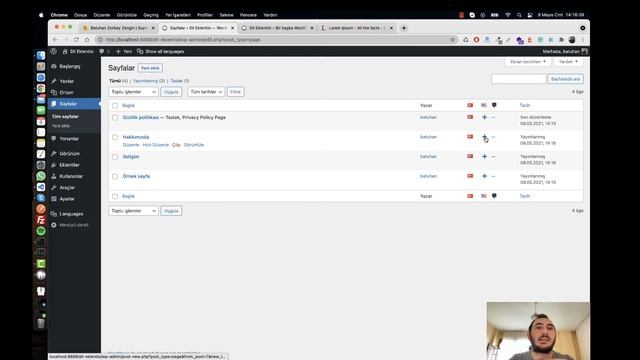The width and height of the screenshot is (640, 360).
Task: Expand the Ekran tercihleri panel
Action: [x=528, y=62]
